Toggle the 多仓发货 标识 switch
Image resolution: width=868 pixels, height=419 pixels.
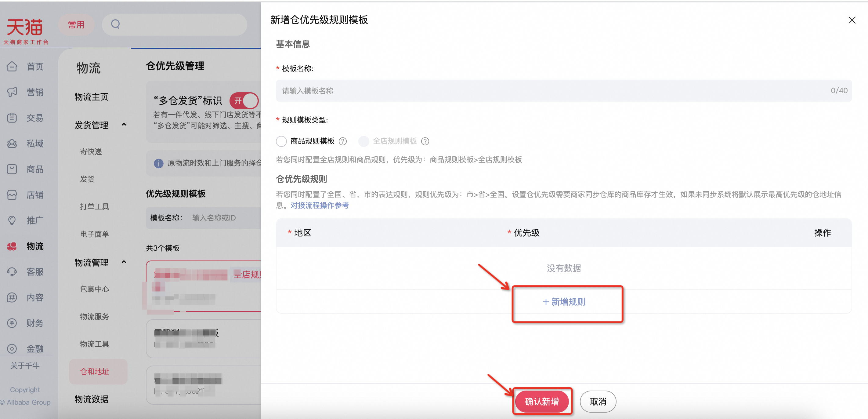tap(244, 100)
